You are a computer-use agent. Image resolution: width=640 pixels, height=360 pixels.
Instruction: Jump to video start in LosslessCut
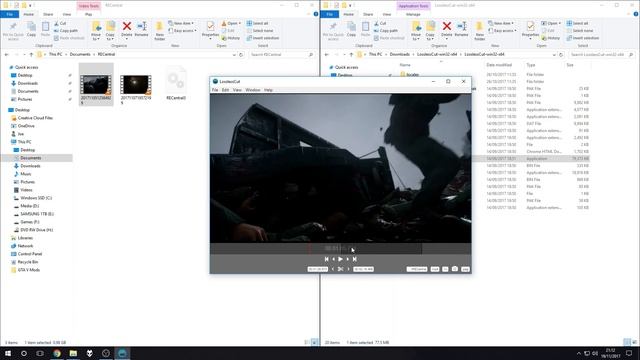pyautogui.click(x=327, y=259)
